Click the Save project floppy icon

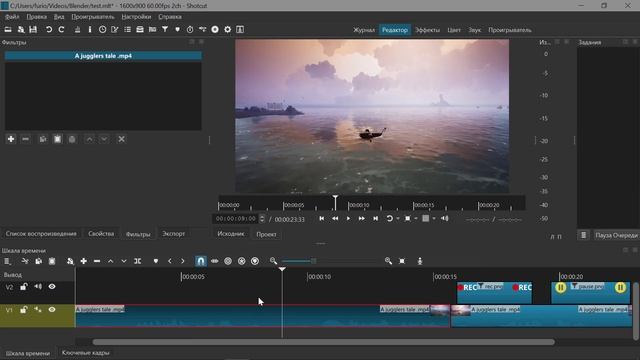click(33, 29)
